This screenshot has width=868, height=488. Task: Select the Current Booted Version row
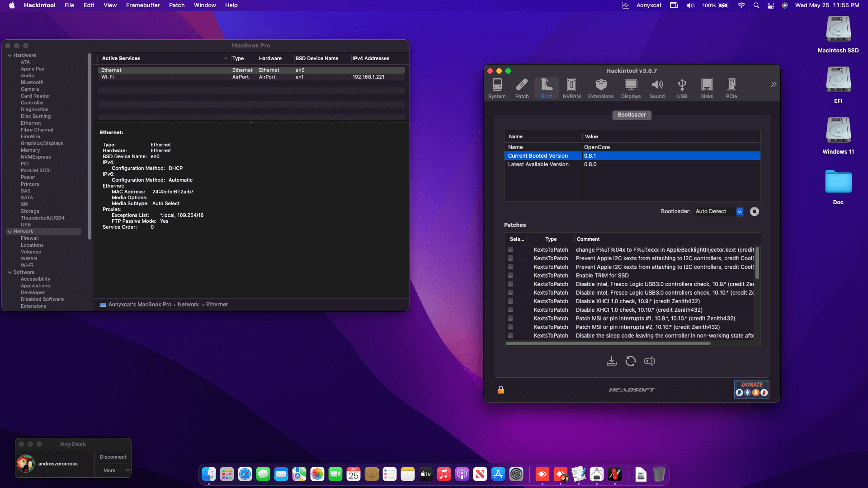click(x=632, y=156)
